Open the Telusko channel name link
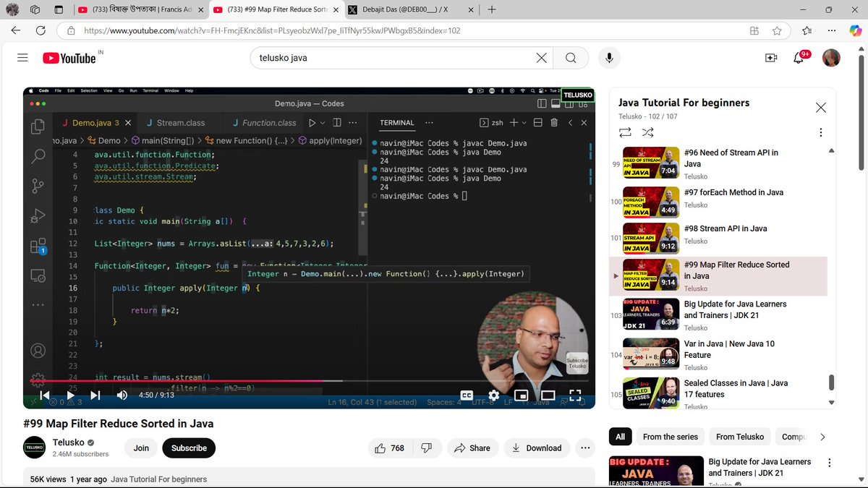 point(69,442)
